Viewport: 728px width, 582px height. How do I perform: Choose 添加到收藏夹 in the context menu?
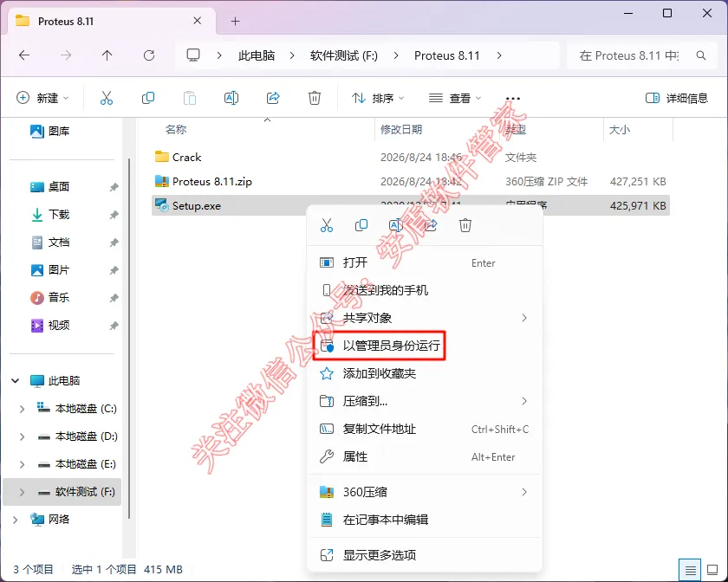(425, 373)
